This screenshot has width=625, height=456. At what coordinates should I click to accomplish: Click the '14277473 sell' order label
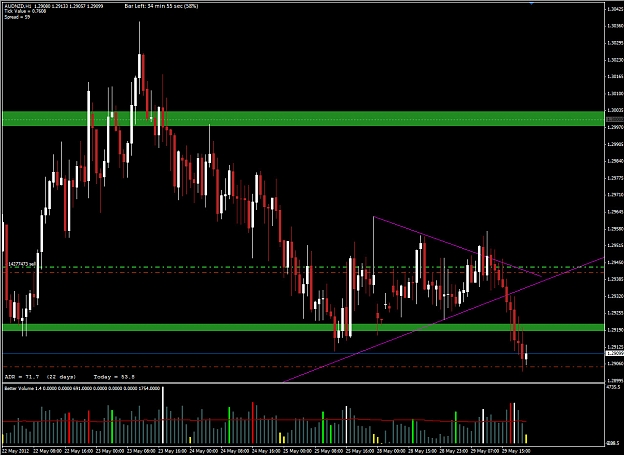point(22,264)
